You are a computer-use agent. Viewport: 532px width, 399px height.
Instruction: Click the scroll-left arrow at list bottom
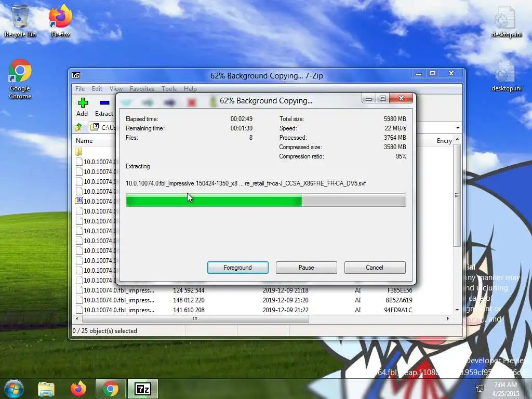[77, 318]
